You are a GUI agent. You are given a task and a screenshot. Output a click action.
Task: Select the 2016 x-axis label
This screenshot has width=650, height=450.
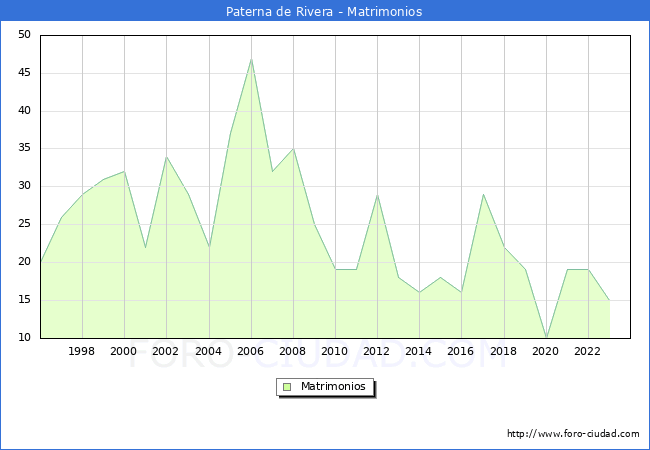coord(461,352)
